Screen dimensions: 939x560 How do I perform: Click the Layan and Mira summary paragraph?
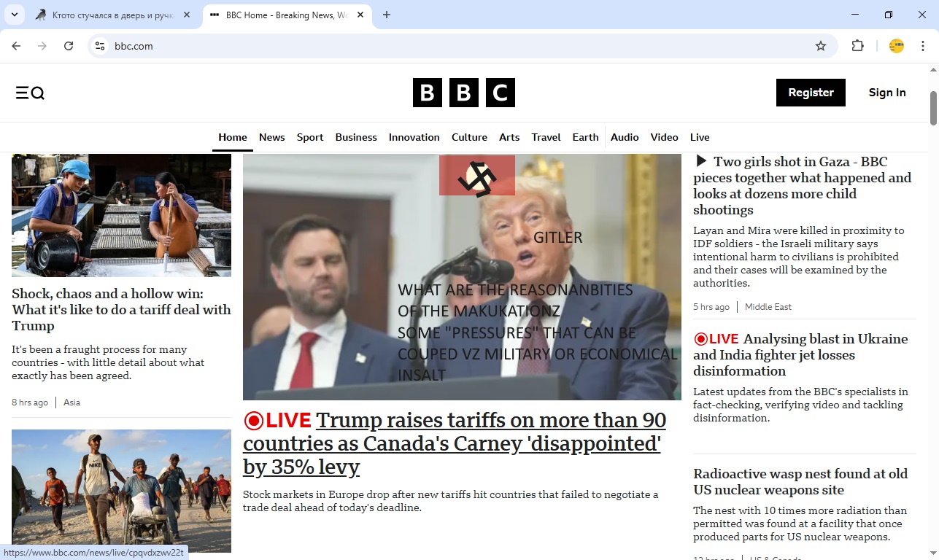pos(799,257)
